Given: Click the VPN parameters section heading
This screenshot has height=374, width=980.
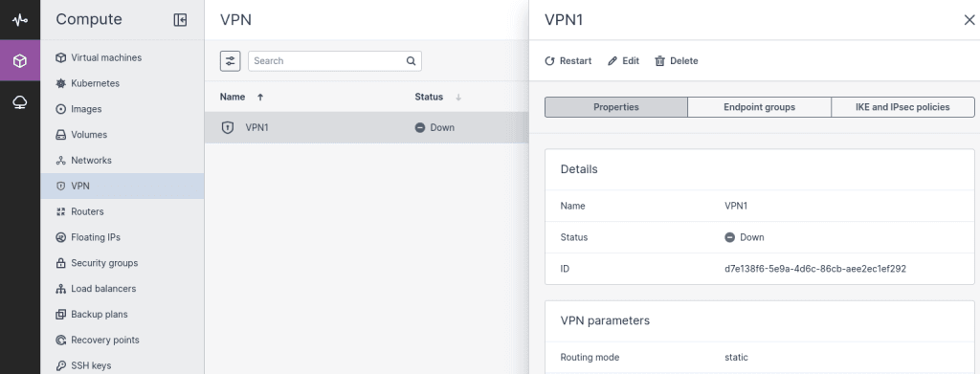Looking at the screenshot, I should point(605,320).
